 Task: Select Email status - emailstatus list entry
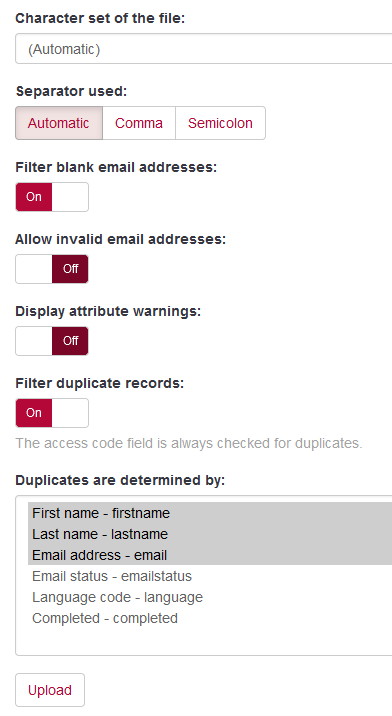(x=210, y=576)
